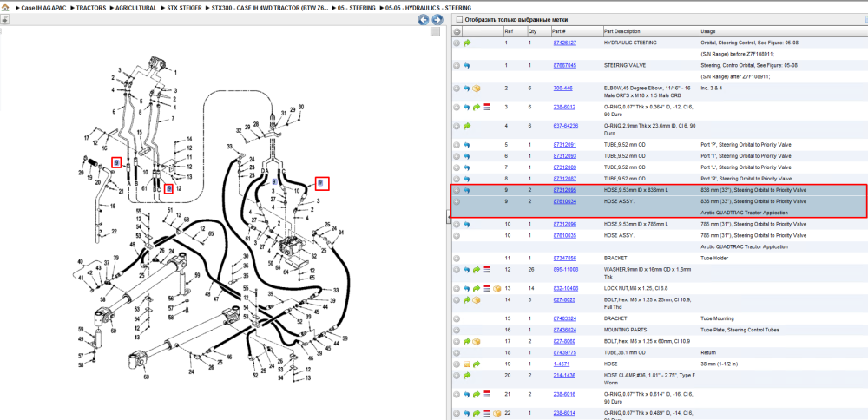This screenshot has width=868, height=420.
Task: Toggle selection circle for HOSE ASSY 87610034
Action: [457, 201]
